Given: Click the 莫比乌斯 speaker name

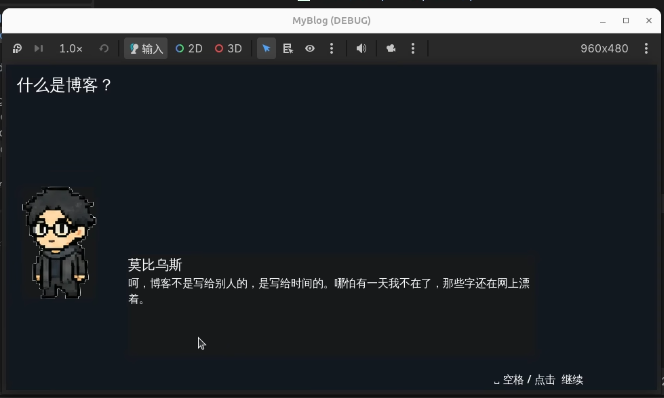Looking at the screenshot, I should [x=155, y=265].
